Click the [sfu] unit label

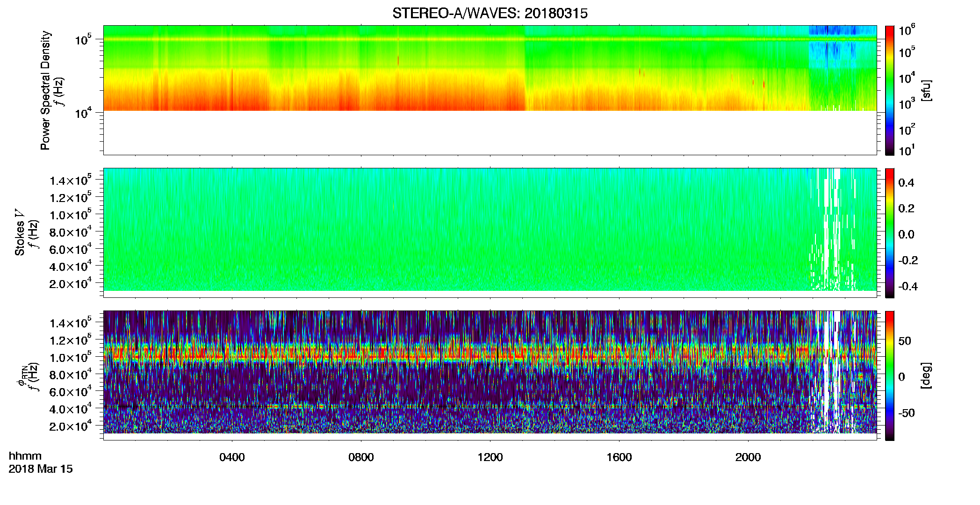pos(926,90)
